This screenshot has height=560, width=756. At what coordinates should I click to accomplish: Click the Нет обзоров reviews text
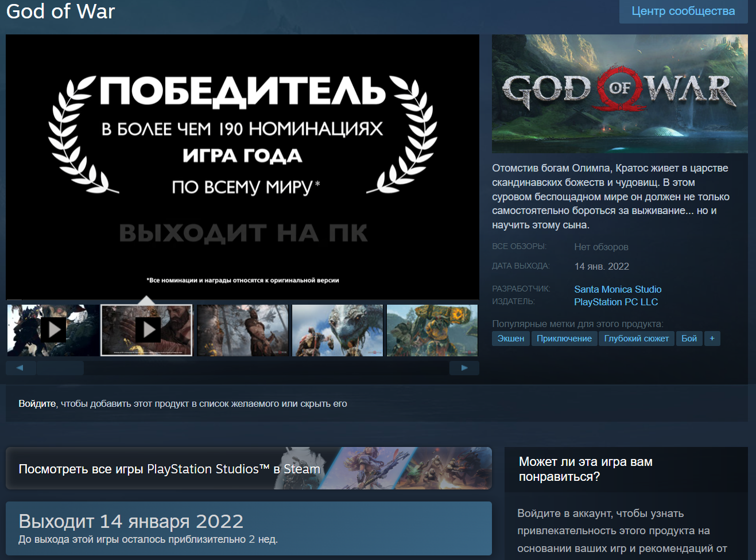pyautogui.click(x=601, y=247)
